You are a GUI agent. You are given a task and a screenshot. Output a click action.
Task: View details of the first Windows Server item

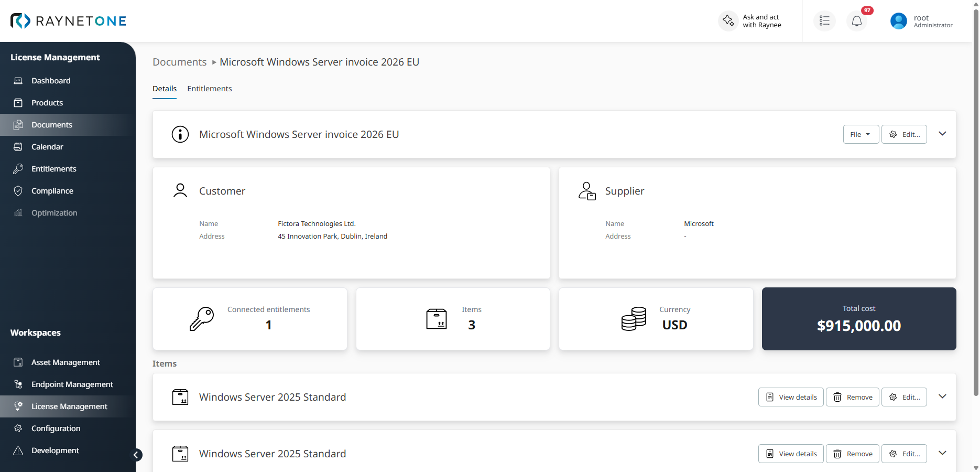791,397
